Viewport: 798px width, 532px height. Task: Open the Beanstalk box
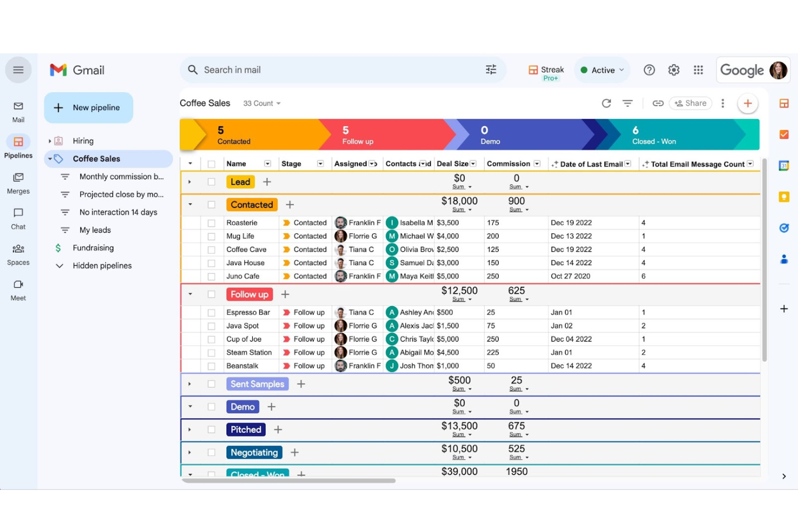tap(243, 366)
